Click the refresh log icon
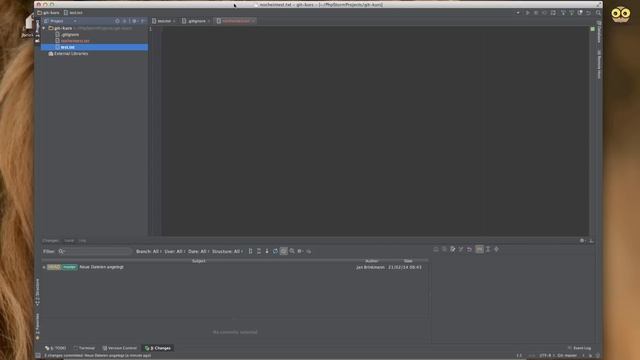Image resolution: width=640 pixels, height=360 pixels. 275,251
